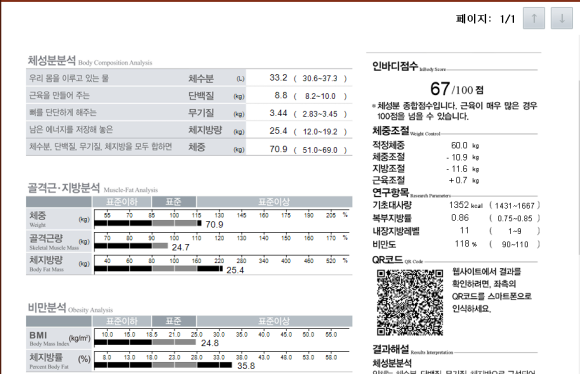Click the 비만분석 section heading
580x374 pixels.
(x=47, y=307)
